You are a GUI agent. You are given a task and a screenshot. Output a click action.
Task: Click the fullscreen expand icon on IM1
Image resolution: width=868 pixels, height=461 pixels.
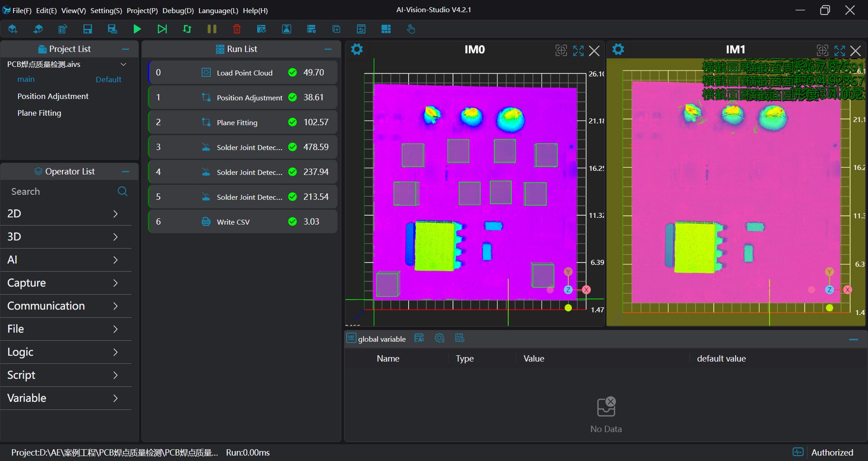coord(840,51)
